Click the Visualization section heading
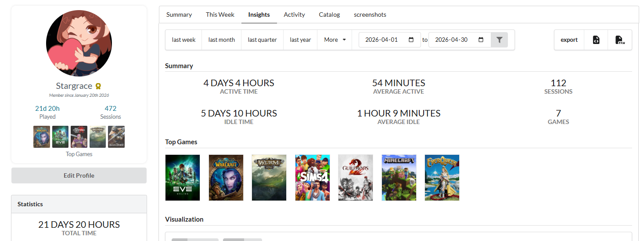 [184, 219]
